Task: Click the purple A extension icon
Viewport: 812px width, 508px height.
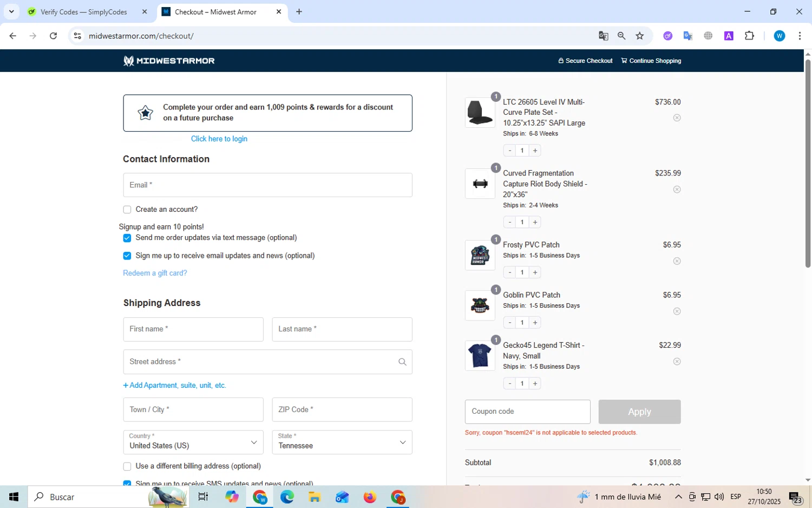Action: click(729, 36)
